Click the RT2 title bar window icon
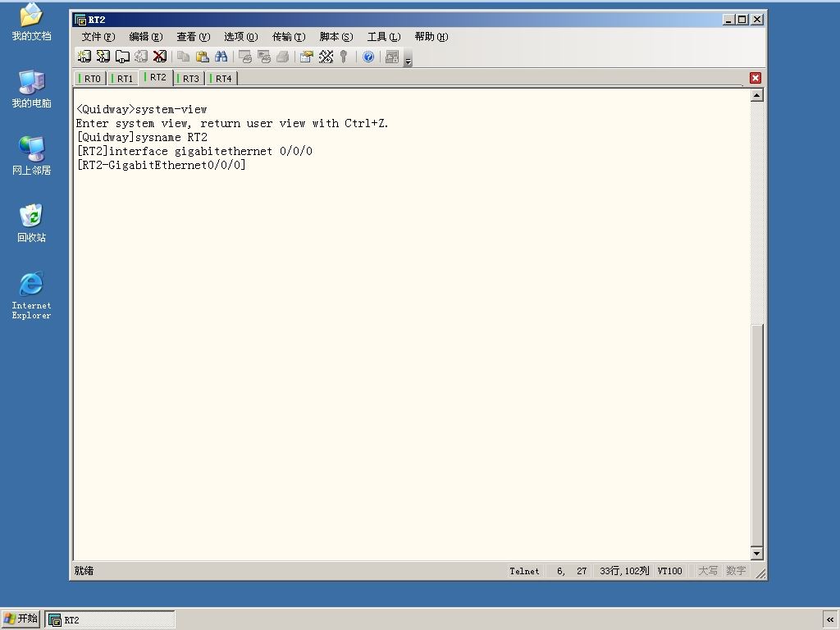 pos(80,20)
